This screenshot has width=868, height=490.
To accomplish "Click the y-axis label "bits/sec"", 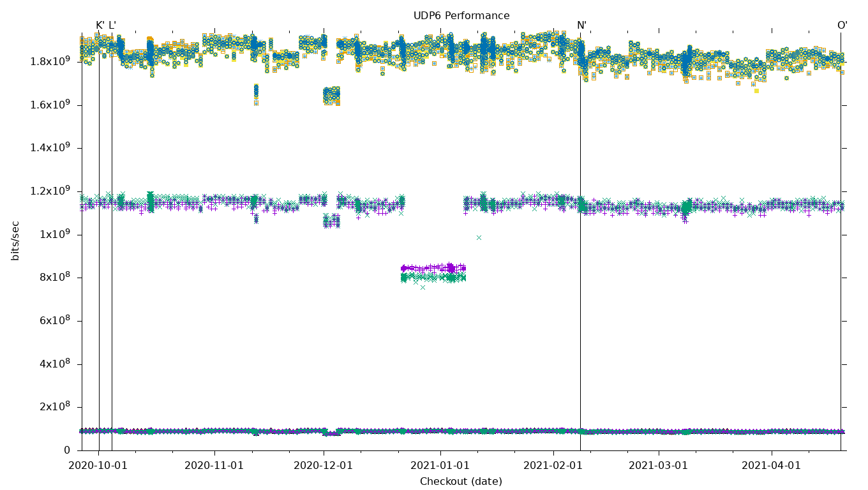I will [15, 241].
